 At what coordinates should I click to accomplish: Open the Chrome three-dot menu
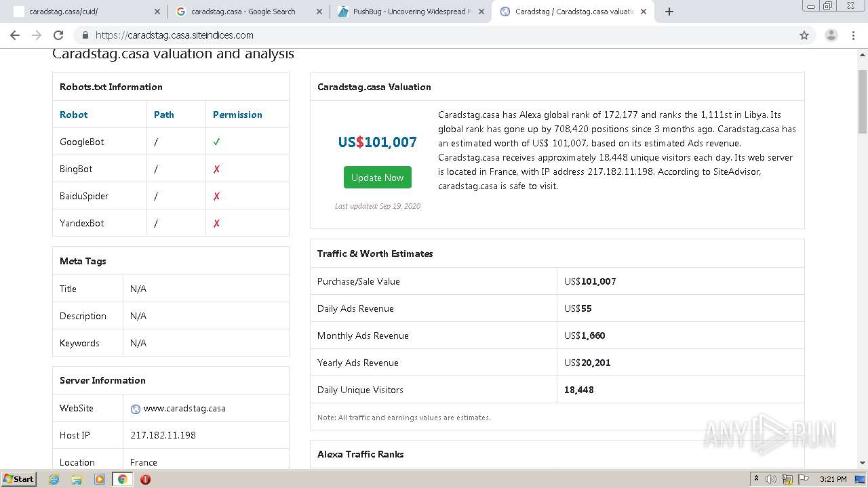pyautogui.click(x=854, y=35)
